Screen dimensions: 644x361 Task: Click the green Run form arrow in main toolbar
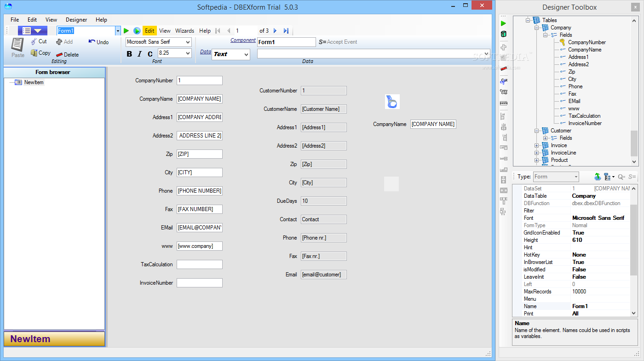click(x=126, y=31)
